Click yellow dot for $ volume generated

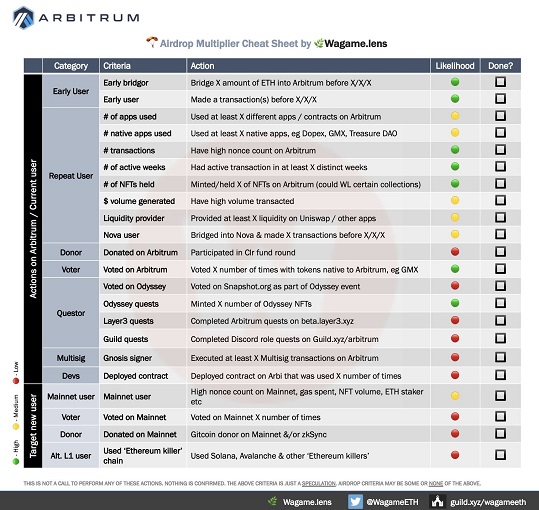coord(455,200)
